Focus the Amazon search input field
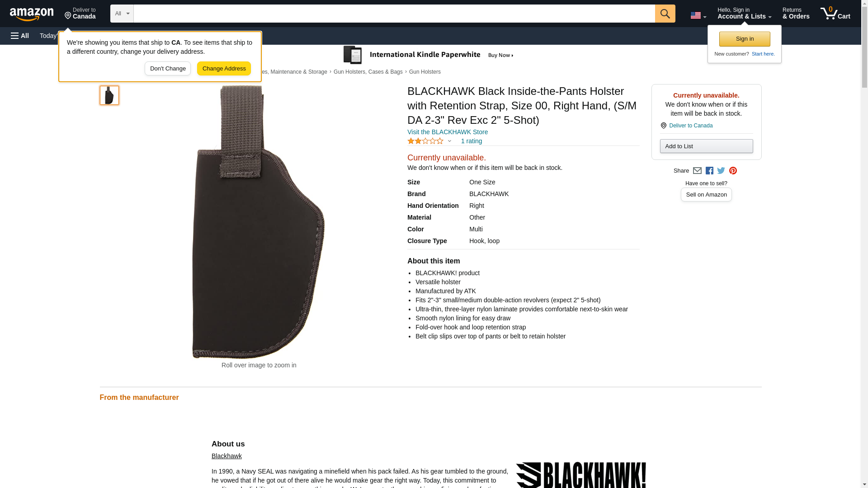This screenshot has width=868, height=488. tap(394, 14)
